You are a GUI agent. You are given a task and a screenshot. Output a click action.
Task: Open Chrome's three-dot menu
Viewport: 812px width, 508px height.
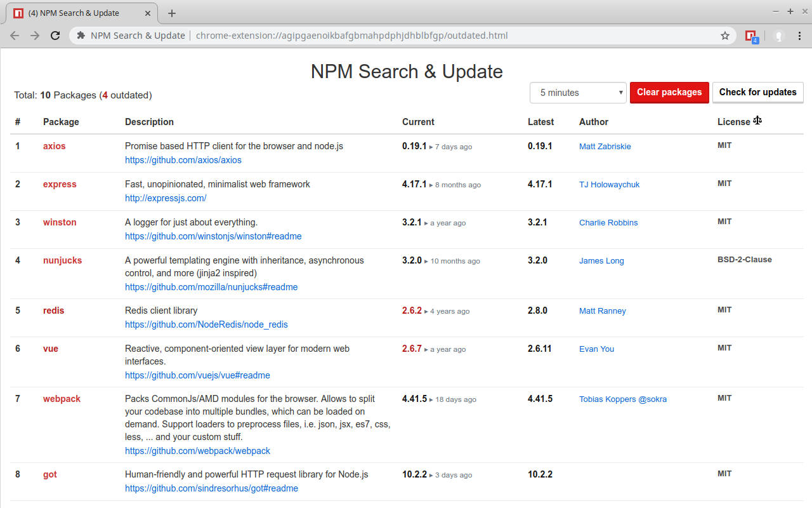tap(799, 36)
